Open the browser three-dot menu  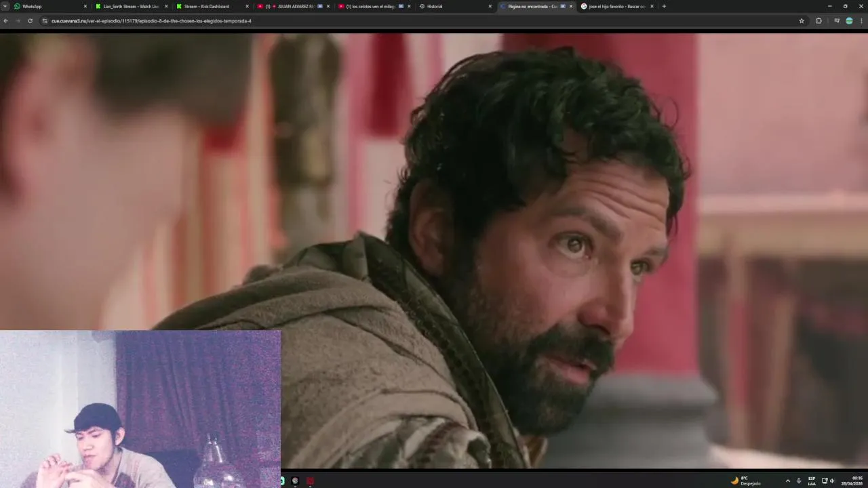pyautogui.click(x=861, y=21)
